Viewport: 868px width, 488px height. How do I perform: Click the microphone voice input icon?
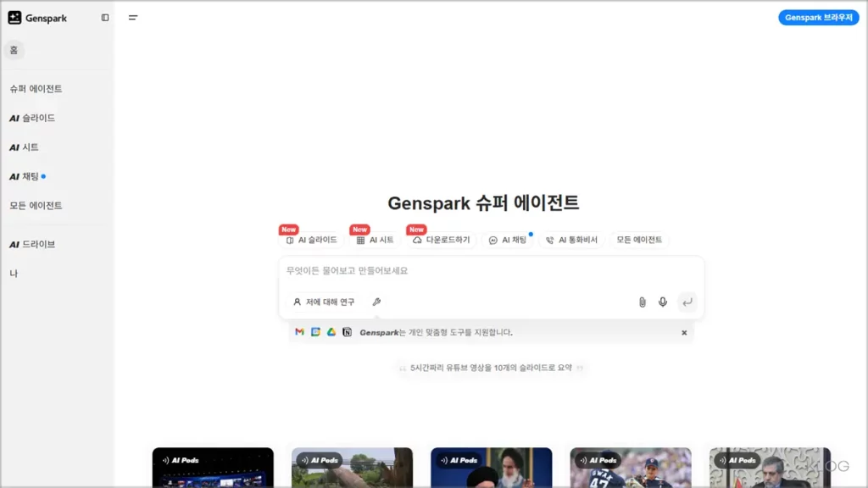click(x=663, y=302)
